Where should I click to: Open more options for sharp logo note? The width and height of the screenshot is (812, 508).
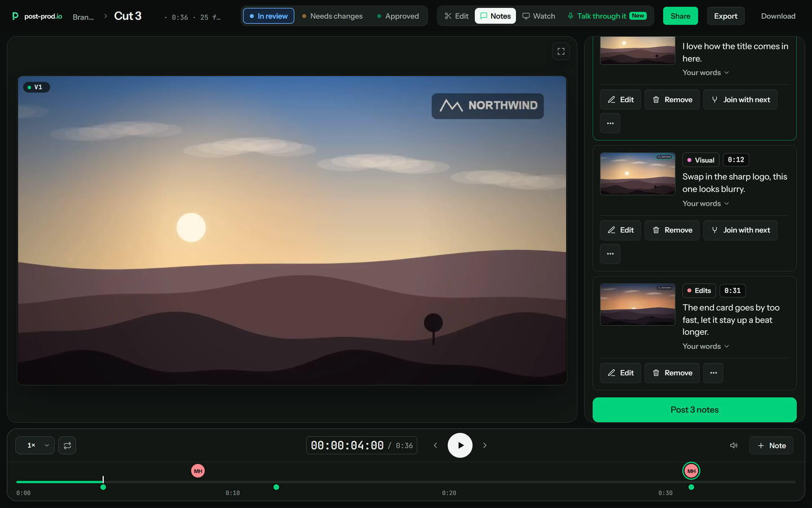click(610, 254)
